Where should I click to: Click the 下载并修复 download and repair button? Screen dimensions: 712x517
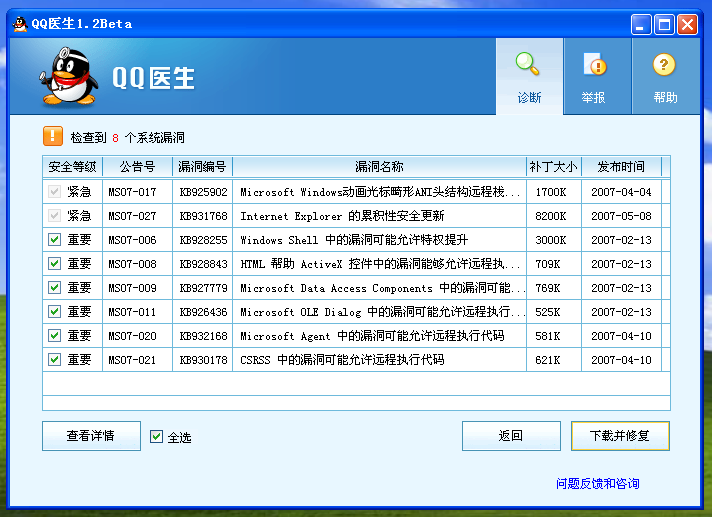(x=620, y=436)
